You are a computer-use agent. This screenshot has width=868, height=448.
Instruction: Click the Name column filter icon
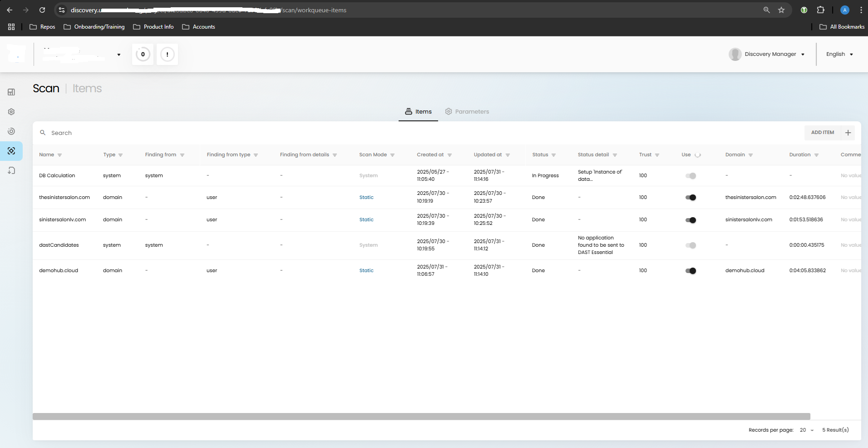click(x=59, y=155)
